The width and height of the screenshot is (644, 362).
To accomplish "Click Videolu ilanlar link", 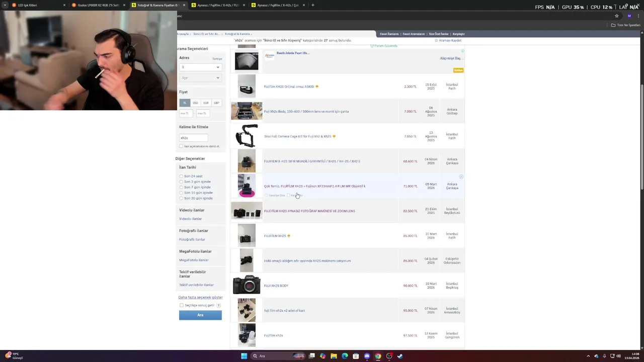I will [190, 219].
